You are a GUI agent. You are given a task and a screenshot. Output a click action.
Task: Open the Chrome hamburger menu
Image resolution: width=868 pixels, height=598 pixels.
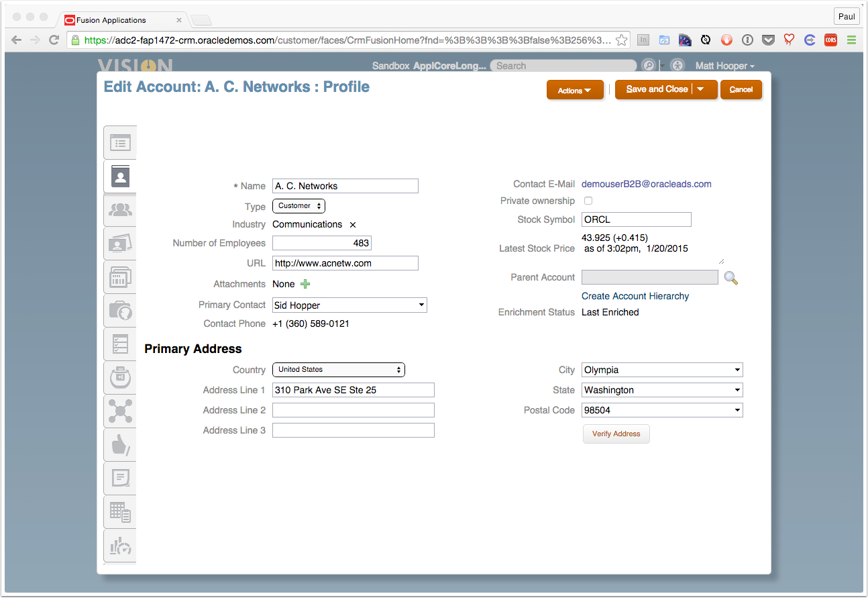pos(851,40)
